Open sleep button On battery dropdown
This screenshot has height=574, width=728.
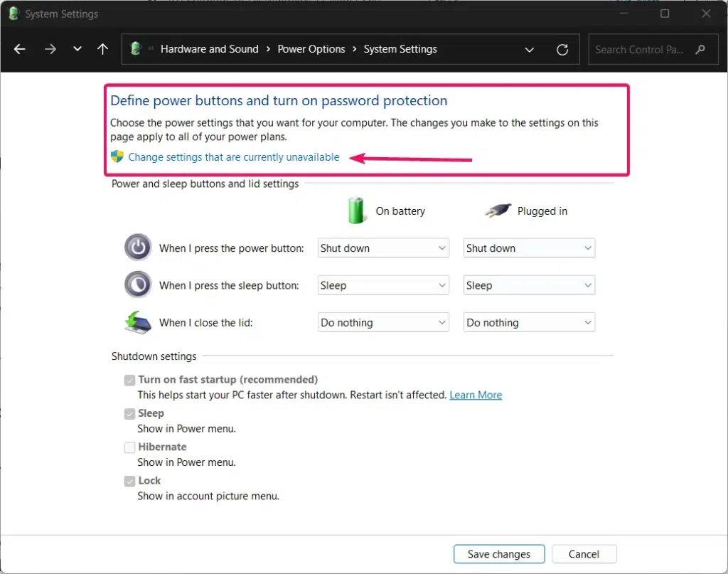(x=383, y=285)
